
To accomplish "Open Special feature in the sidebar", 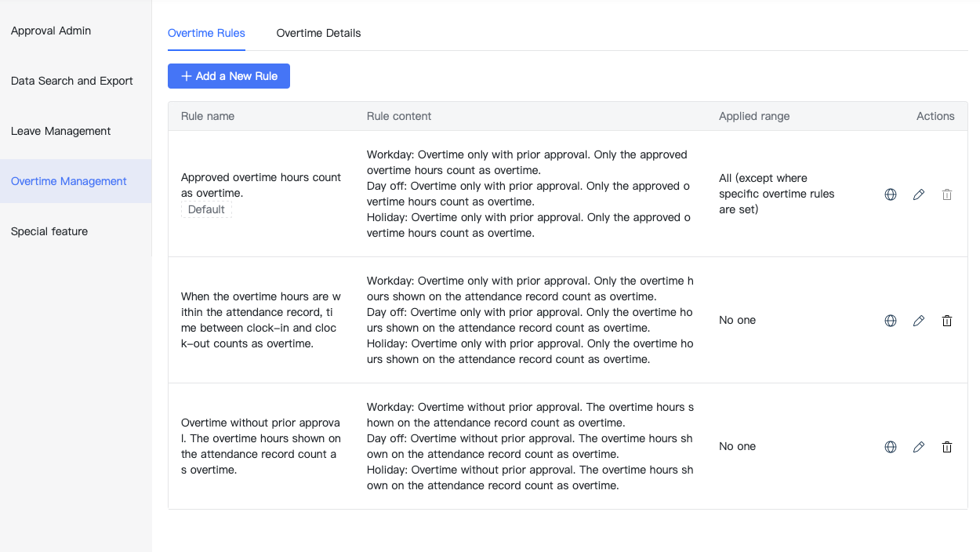I will pyautogui.click(x=49, y=231).
